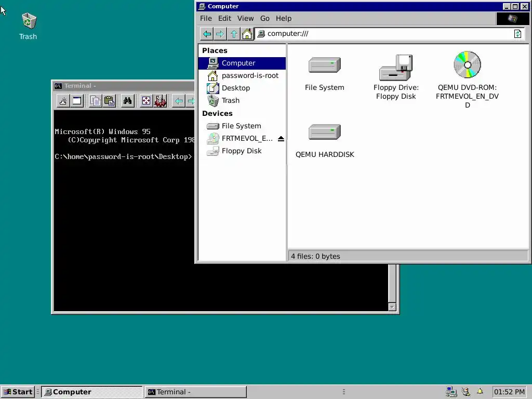Open the File menu
Image resolution: width=532 pixels, height=399 pixels.
pos(206,18)
